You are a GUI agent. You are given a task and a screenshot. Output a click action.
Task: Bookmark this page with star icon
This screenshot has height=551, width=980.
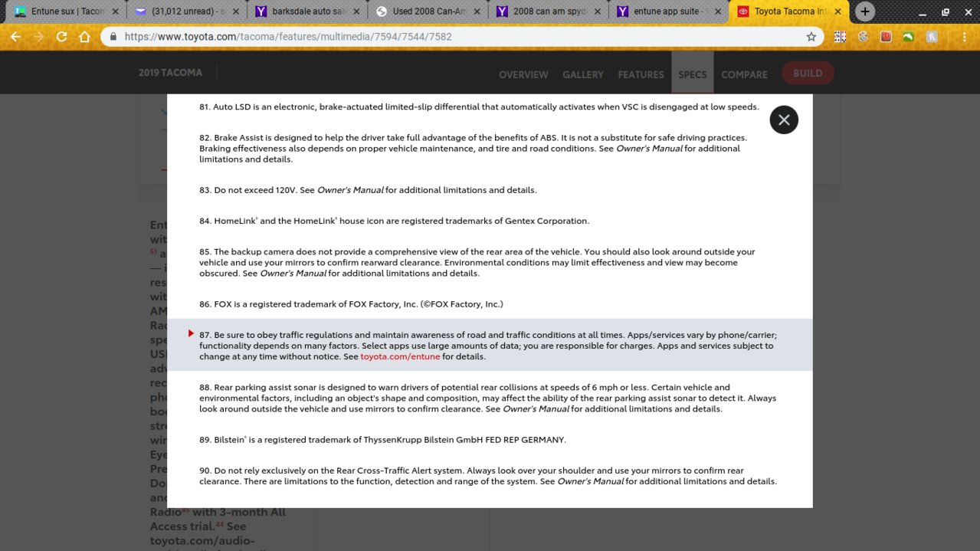811,36
